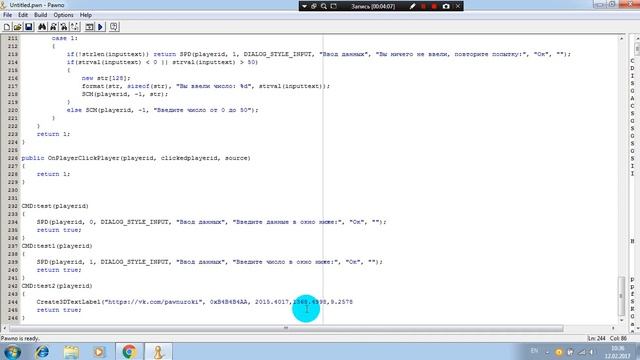Click the horizontal scrollbar left arrow
Viewport: 640px width, 360px height.
4,328
